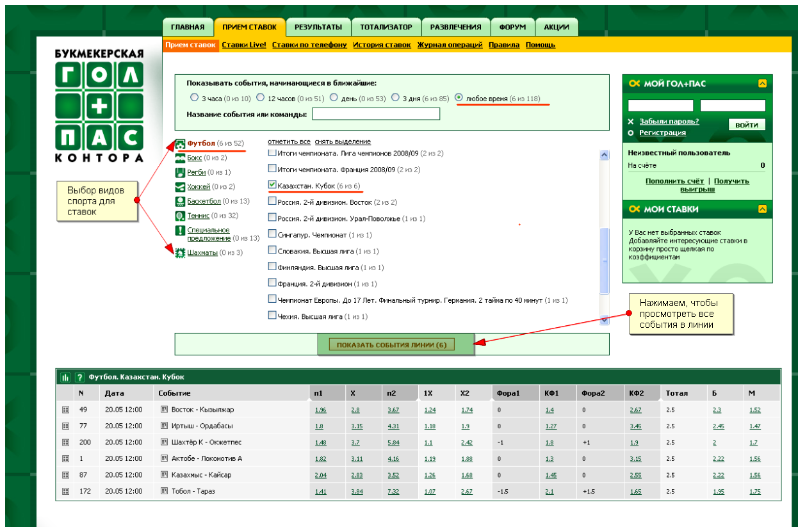Open the РЕЗУЛЬТАТЫ tab
The height and width of the screenshot is (532, 798).
pos(318,27)
